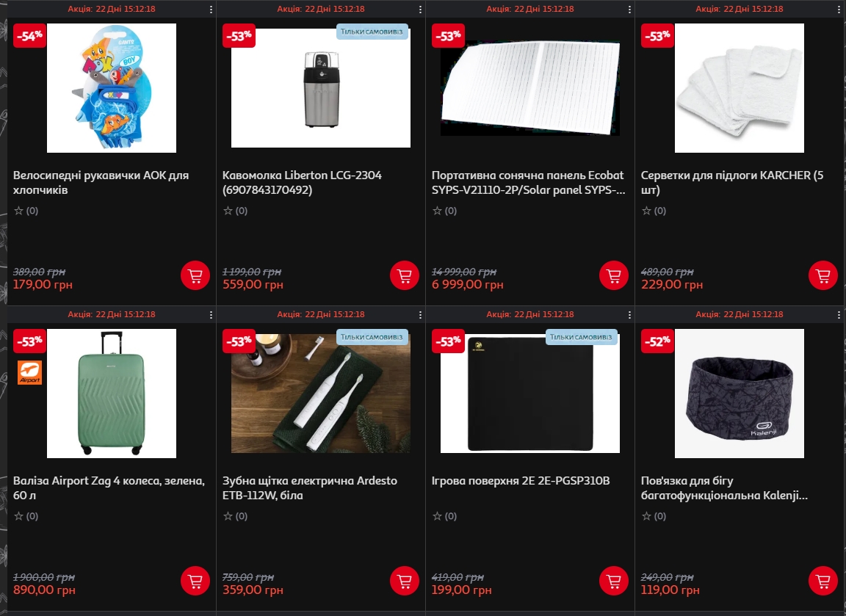Open three-dot menu above 2E gaming surface
The height and width of the screenshot is (616, 846).
(x=629, y=314)
